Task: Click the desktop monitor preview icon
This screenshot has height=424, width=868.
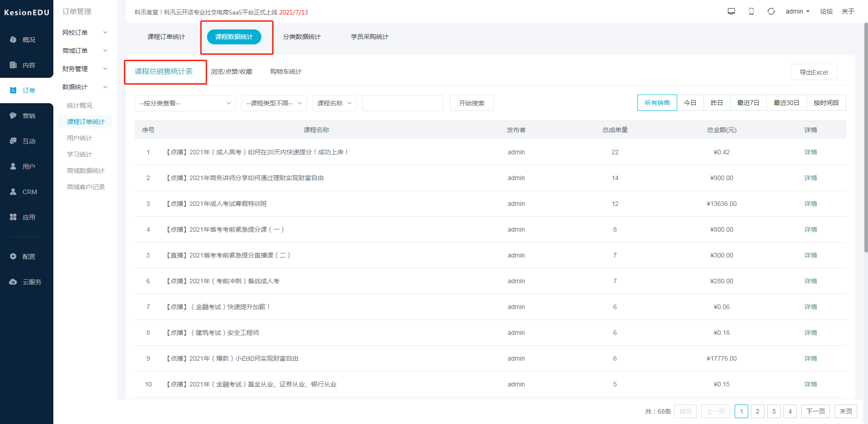Action: pos(731,11)
